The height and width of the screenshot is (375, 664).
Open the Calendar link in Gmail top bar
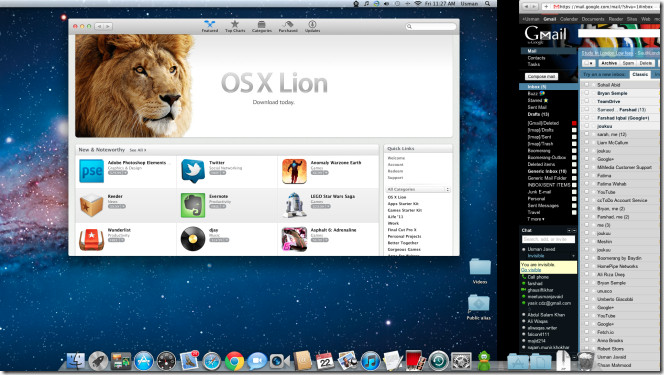pos(569,19)
